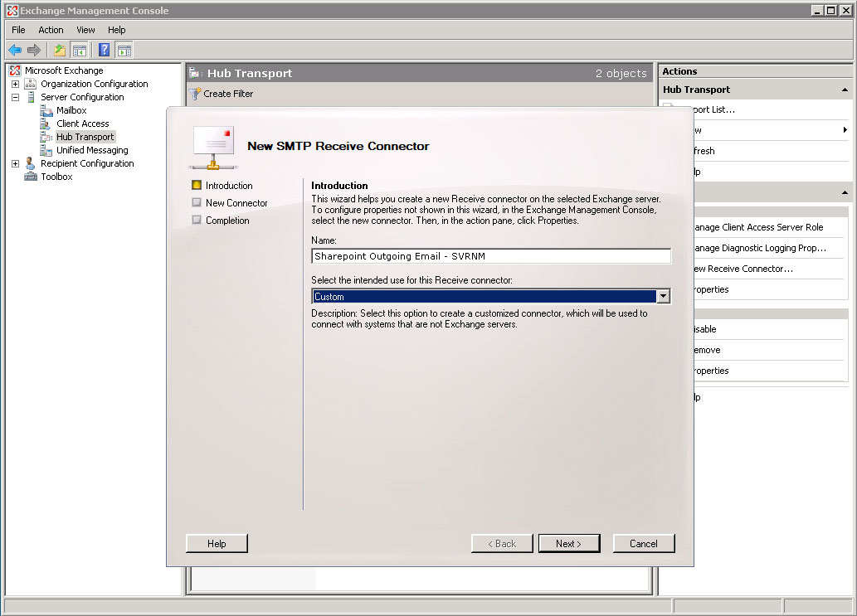The image size is (857, 616).
Task: Click the Toolbox icon in tree
Action: tap(31, 177)
